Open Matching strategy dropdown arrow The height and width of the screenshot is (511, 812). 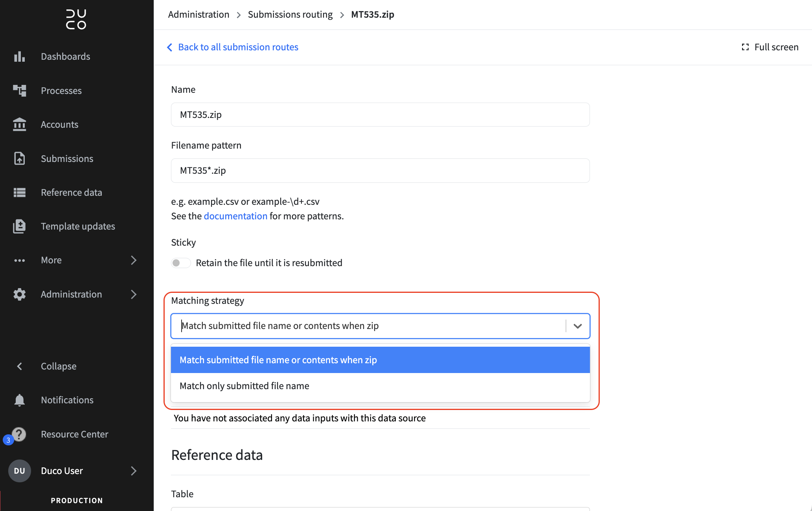click(x=577, y=326)
